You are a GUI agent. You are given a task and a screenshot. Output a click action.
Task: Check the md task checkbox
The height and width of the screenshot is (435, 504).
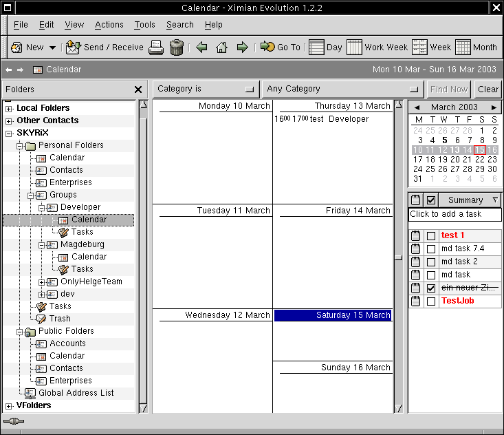431,275
